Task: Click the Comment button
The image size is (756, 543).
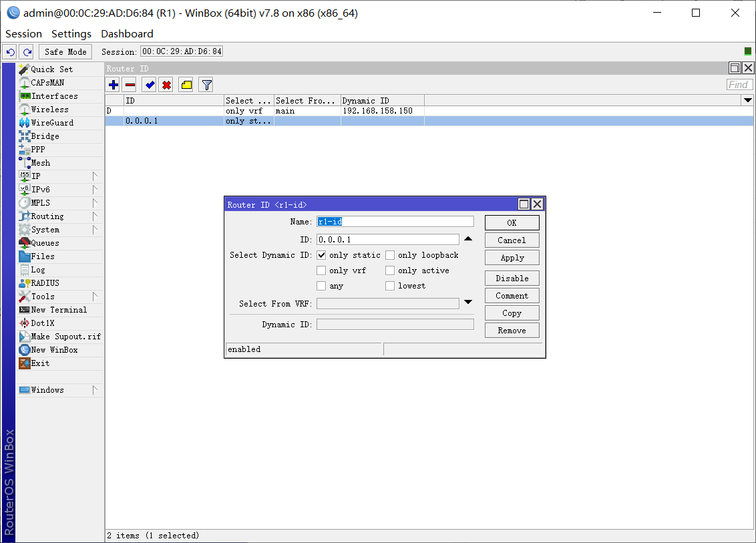Action: [512, 296]
